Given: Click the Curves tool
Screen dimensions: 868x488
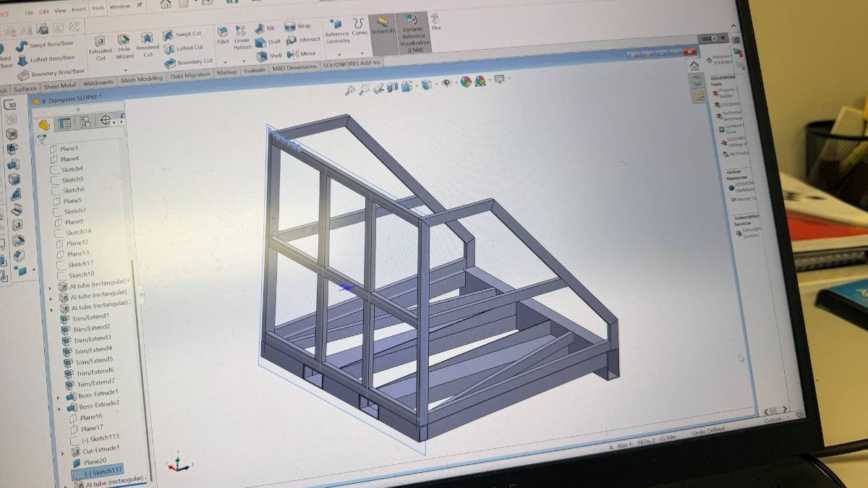Looking at the screenshot, I should coord(359,27).
